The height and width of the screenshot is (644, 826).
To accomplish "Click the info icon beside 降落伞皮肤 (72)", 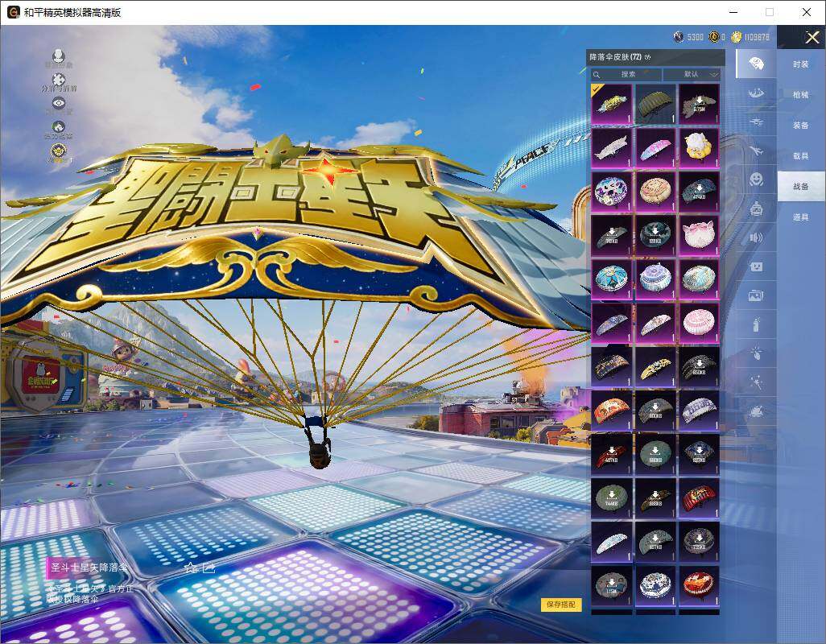I will coord(647,57).
